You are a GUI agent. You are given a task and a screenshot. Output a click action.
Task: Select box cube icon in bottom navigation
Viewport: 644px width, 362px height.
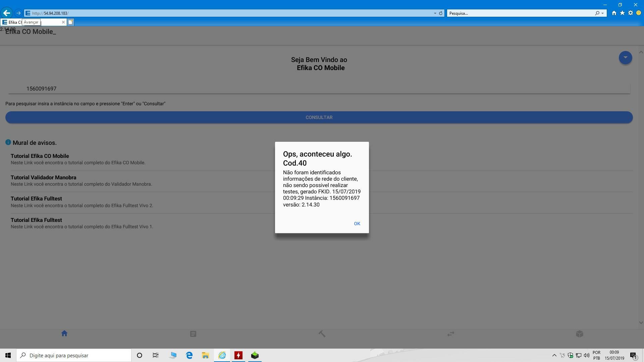click(579, 334)
